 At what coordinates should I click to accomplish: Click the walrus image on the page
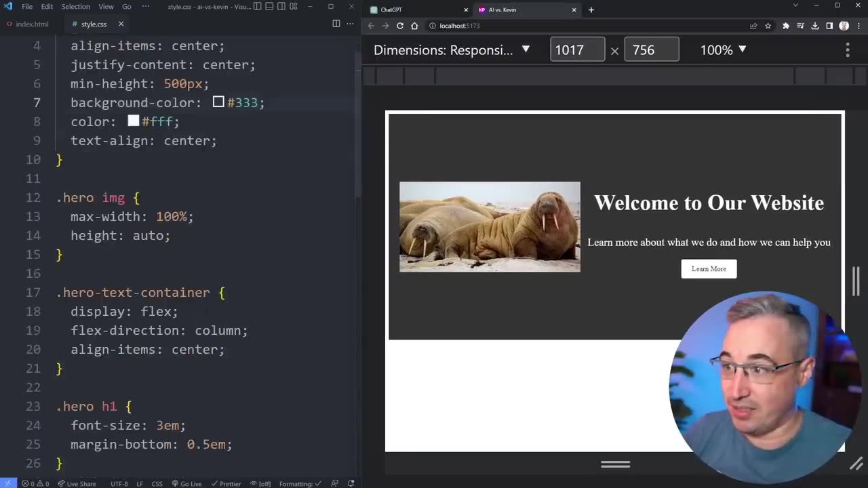tap(490, 226)
